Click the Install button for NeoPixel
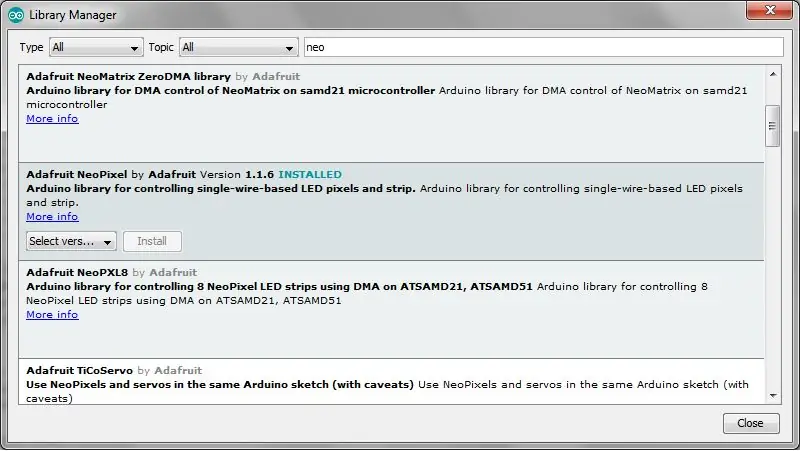The image size is (800, 451). pos(152,241)
